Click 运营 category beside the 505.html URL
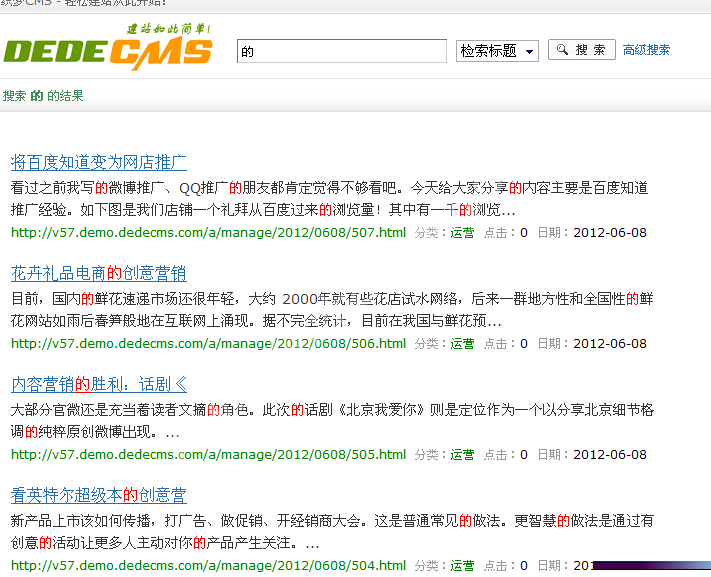Viewport: 711px width, 577px height. [x=462, y=455]
